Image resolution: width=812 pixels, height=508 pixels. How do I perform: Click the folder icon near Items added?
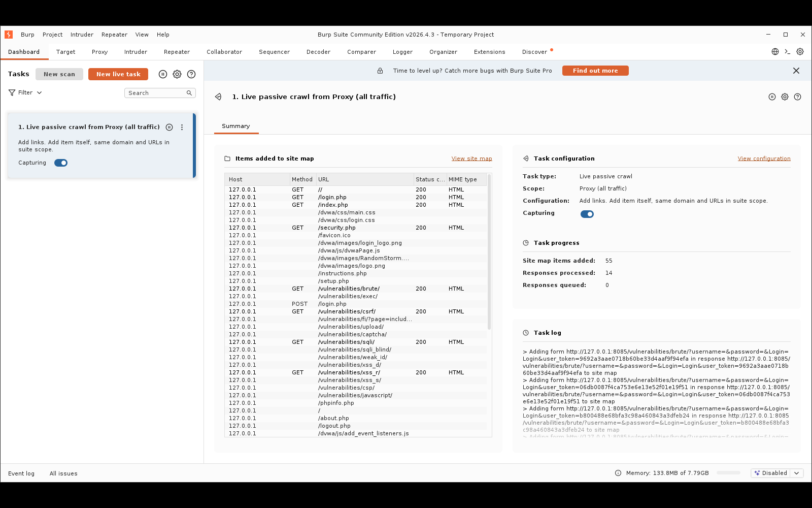[x=227, y=158]
